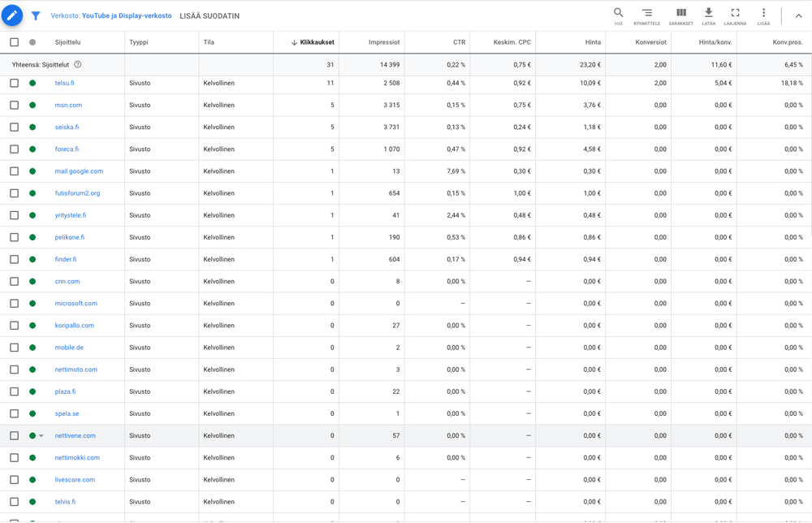Open the Ryhmittele segment icon
Image resolution: width=812 pixels, height=523 pixels.
click(647, 15)
